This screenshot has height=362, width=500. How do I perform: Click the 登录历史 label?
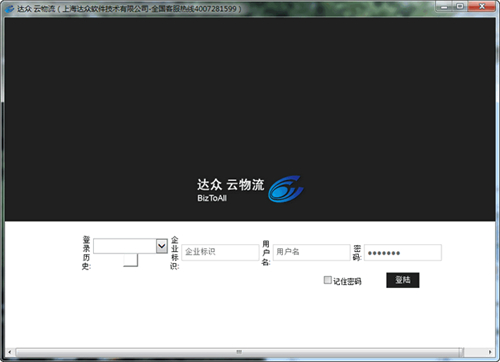tap(86, 253)
